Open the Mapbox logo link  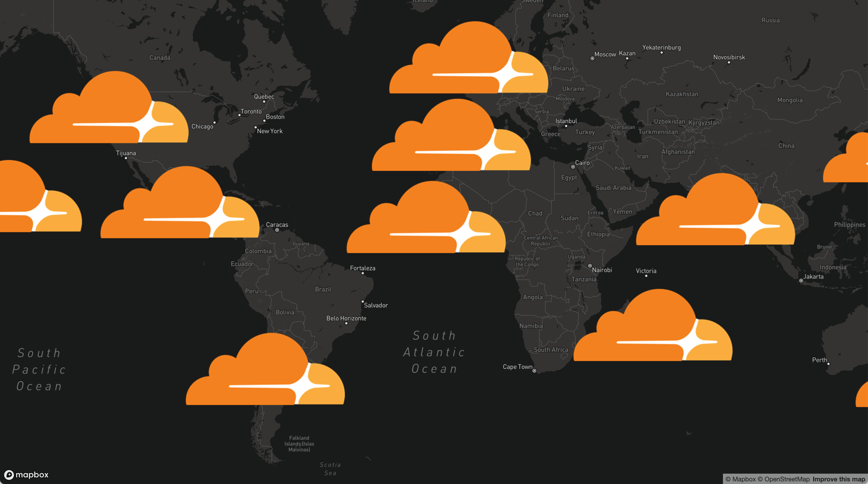coord(26,474)
